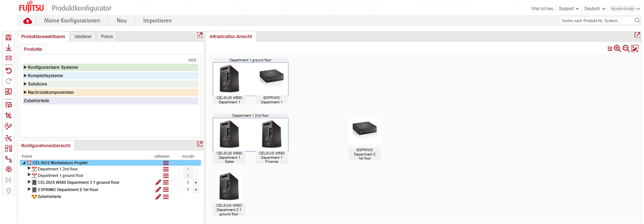Expand Solutions category
Screen dimensions: 644x224
(25, 84)
